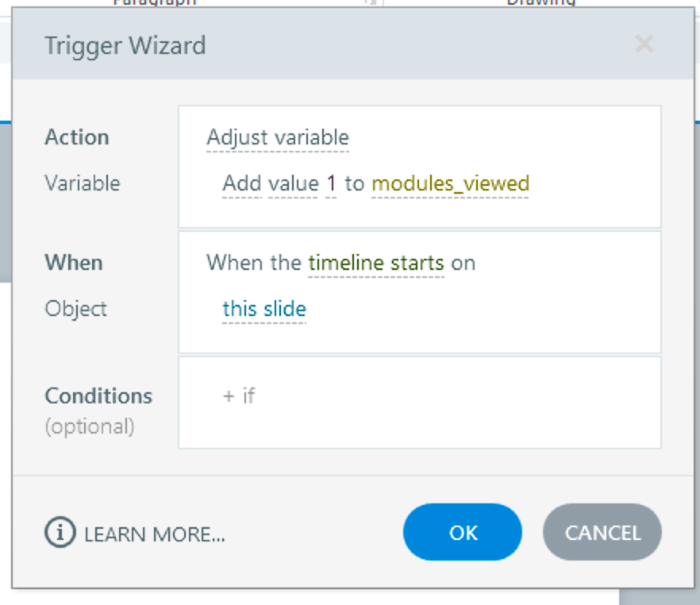The image size is (700, 605).
Task: Change the timeline starts event
Action: 375,263
